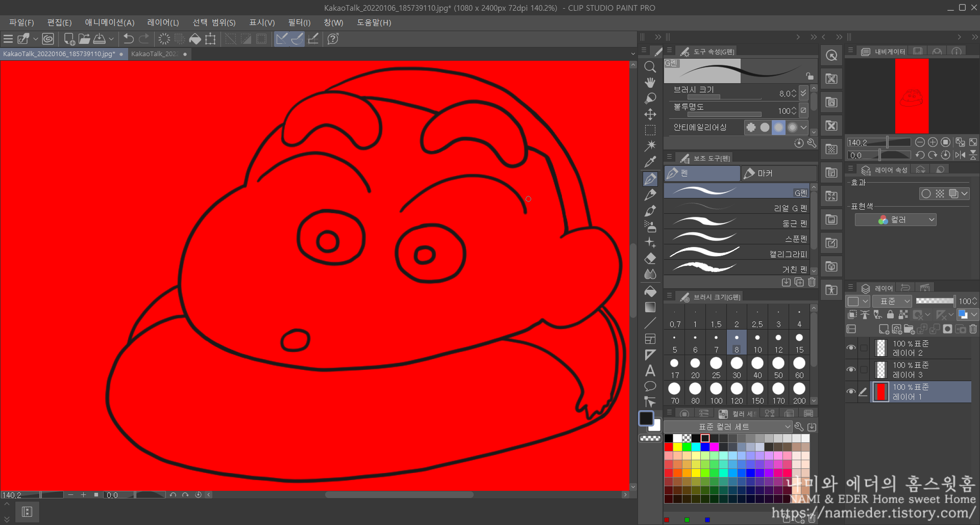
Task: Pick brush size 30 preset
Action: point(737,368)
